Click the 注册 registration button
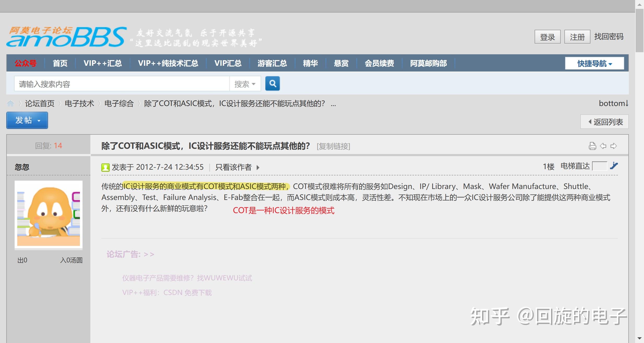This screenshot has height=343, width=644. (577, 37)
